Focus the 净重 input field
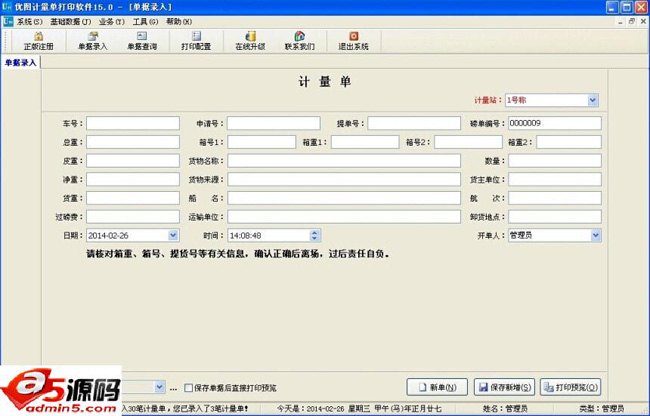Image resolution: width=650 pixels, height=416 pixels. click(x=133, y=179)
